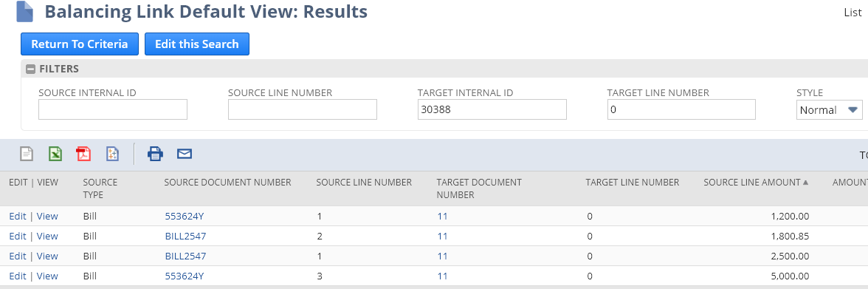Print the search results

pos(155,154)
